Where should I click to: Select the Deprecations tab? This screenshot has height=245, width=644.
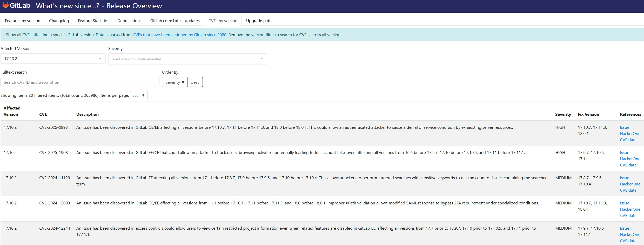pyautogui.click(x=129, y=20)
